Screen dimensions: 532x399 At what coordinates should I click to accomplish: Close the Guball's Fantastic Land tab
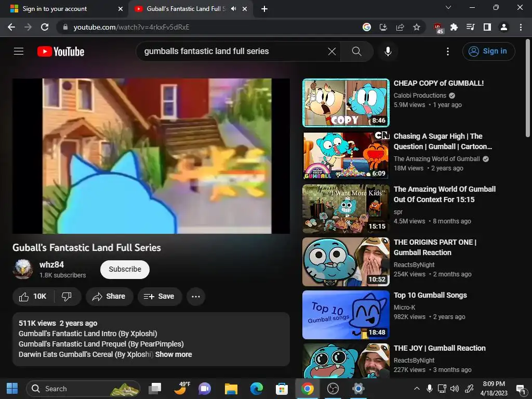click(245, 9)
